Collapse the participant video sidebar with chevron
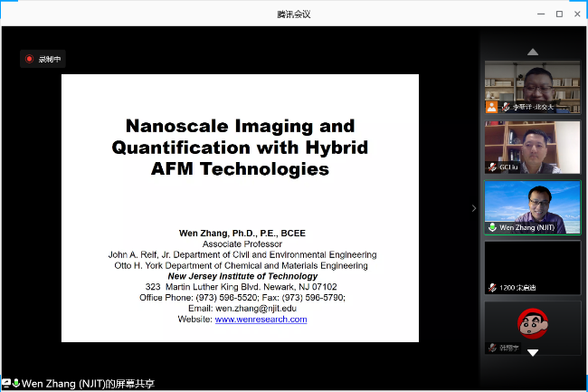 click(x=473, y=208)
